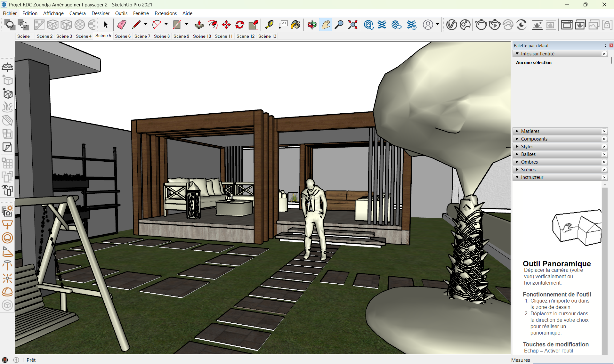Toggle the palette auto-hide pin
This screenshot has height=364, width=614.
pos(605,45)
